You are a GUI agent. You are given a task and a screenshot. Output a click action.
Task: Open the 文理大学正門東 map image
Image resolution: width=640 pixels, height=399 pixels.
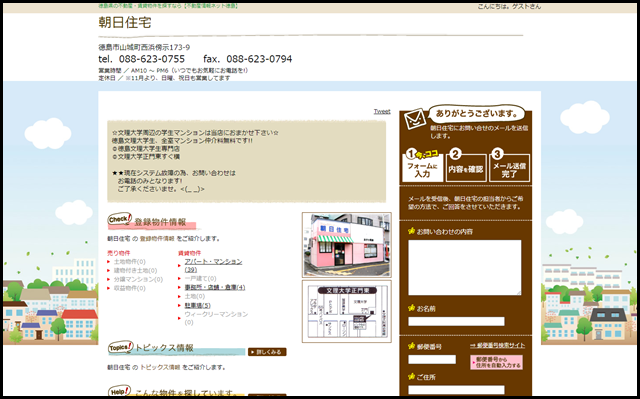(x=347, y=311)
